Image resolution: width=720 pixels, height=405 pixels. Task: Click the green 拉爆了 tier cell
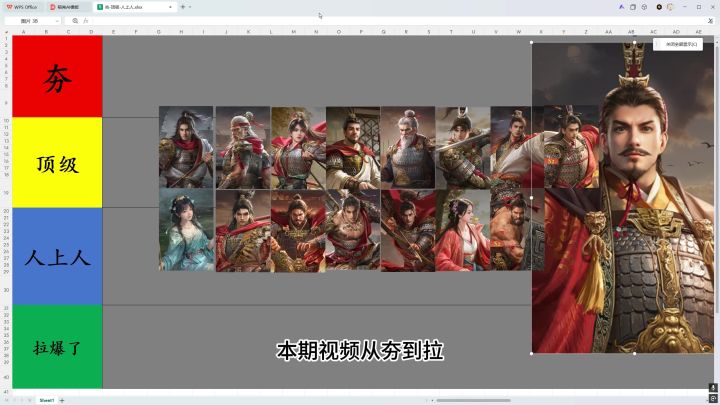tap(57, 347)
